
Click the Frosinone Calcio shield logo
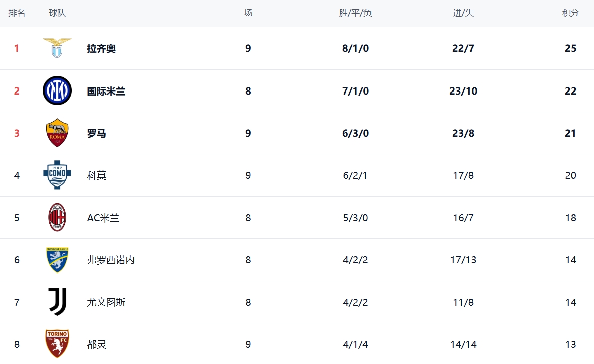(x=57, y=260)
